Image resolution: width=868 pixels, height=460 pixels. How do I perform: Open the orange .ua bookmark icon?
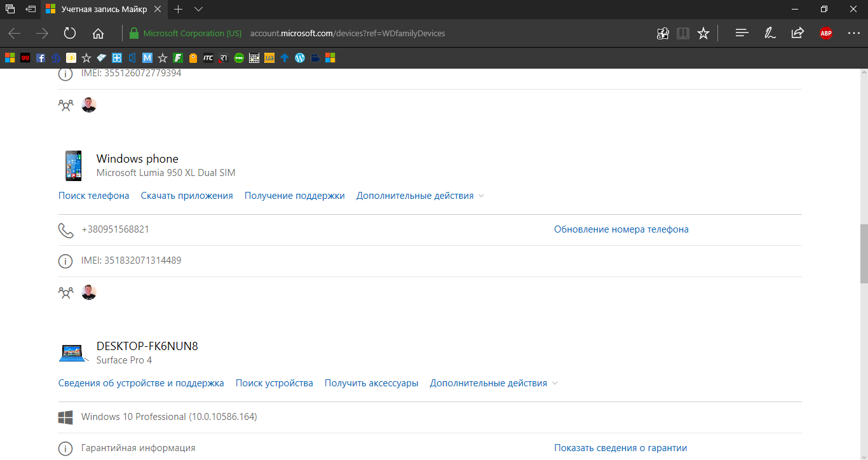[x=269, y=58]
